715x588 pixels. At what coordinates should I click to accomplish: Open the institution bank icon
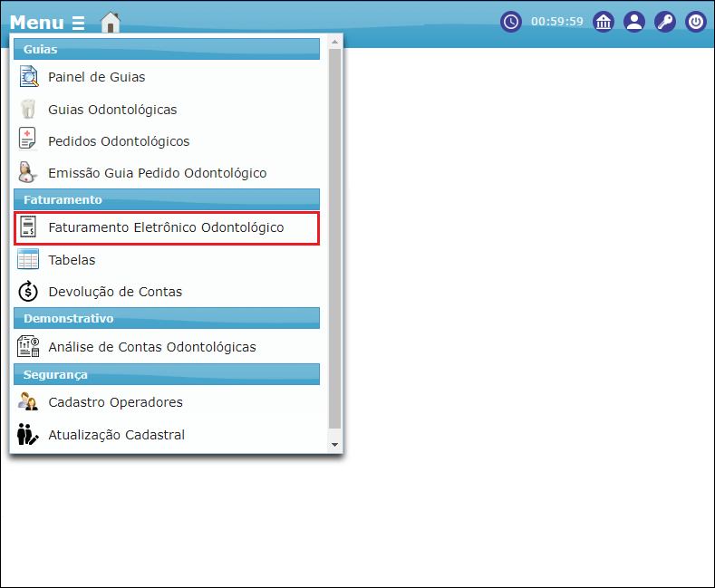coord(604,22)
